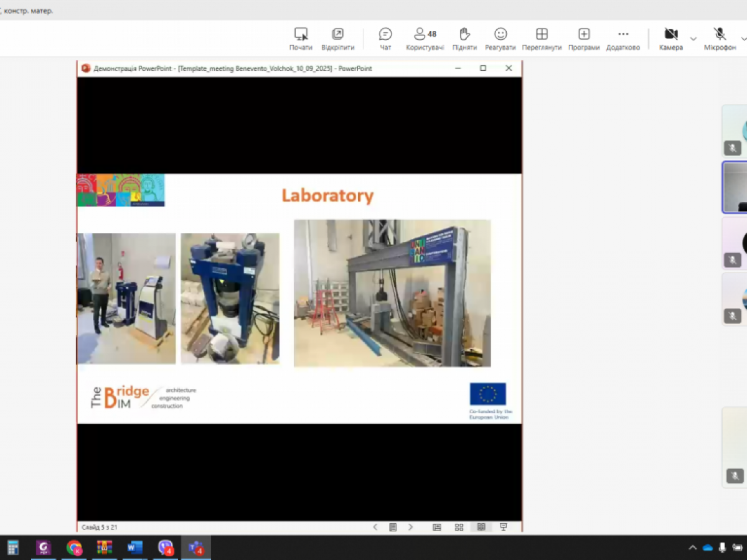Switch to slide sorter view
Viewport: 747px width, 560px height.
tap(459, 527)
